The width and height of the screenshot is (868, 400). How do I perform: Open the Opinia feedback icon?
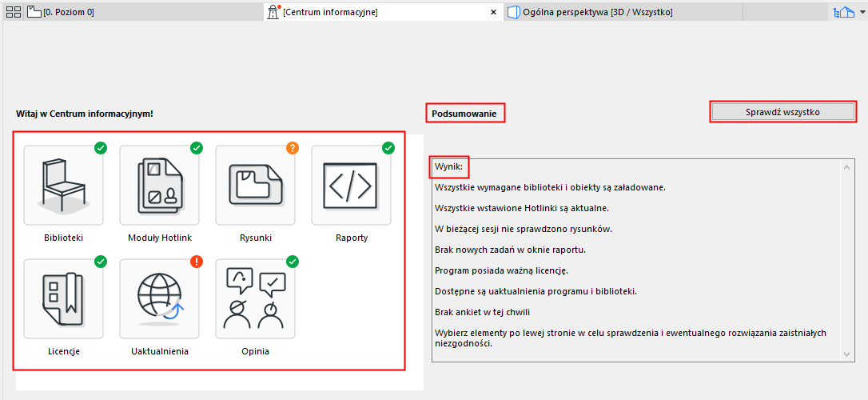pos(255,298)
